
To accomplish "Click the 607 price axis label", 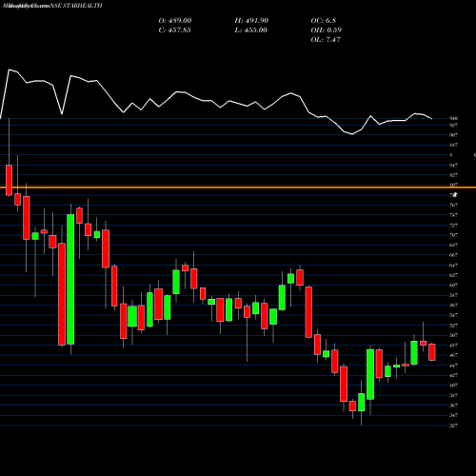I will pyautogui.click(x=453, y=285).
